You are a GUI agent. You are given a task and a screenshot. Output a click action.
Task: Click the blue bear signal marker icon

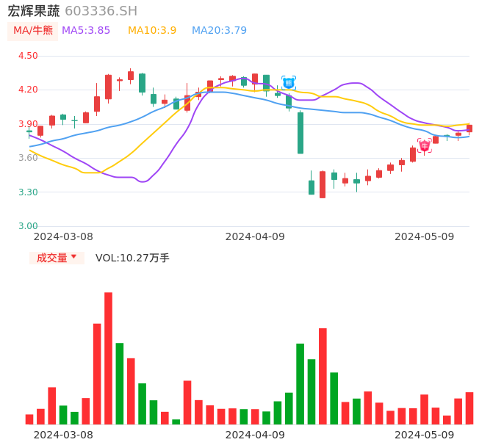click(x=289, y=83)
